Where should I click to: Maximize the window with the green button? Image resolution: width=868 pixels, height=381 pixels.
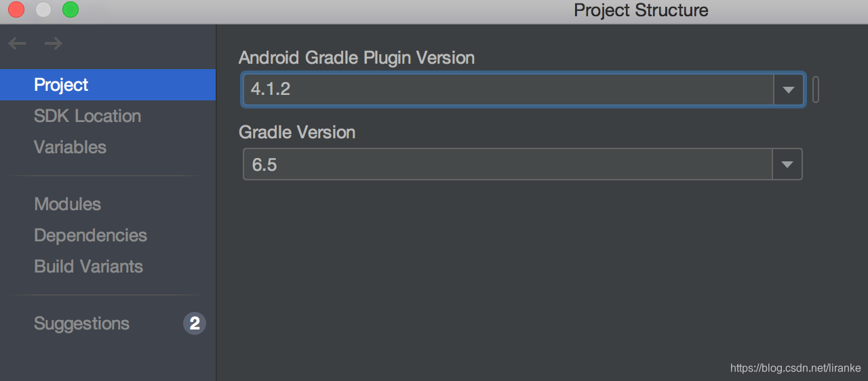coord(71,9)
